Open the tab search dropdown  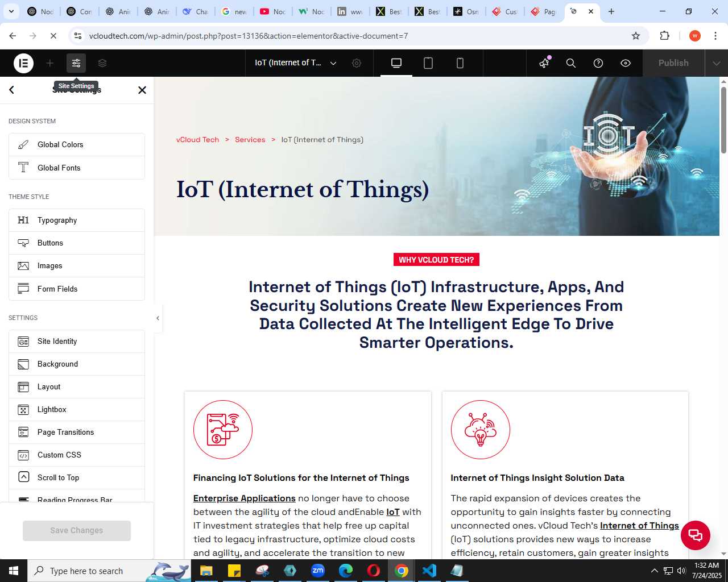pyautogui.click(x=11, y=11)
